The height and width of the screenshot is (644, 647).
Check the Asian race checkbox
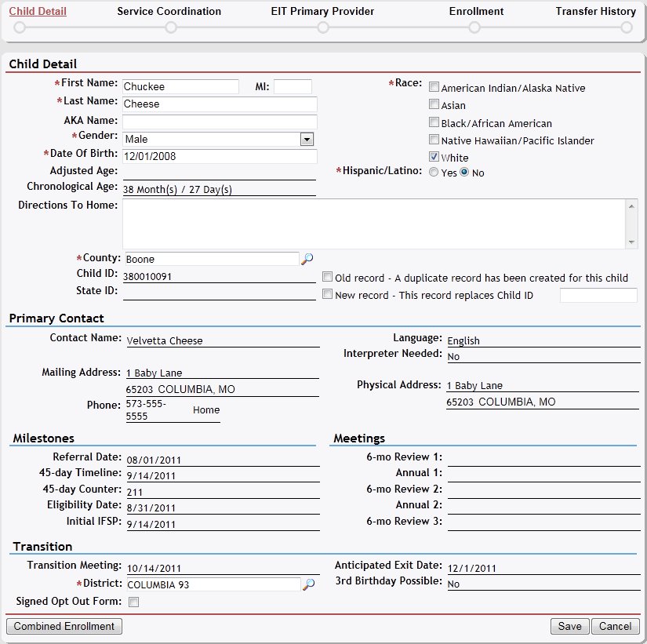(x=434, y=104)
